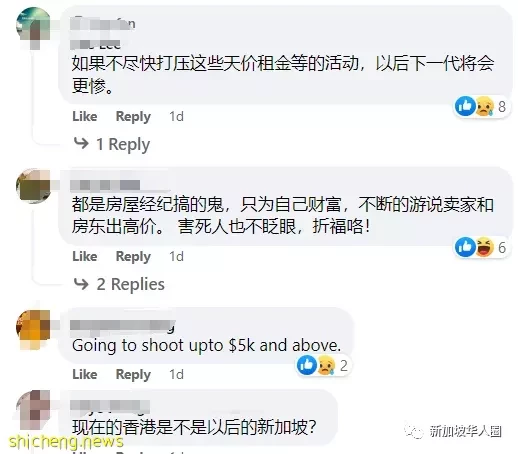Reply to the comment about 天价租金
Viewport: 518px width, 454px height.
[133, 117]
